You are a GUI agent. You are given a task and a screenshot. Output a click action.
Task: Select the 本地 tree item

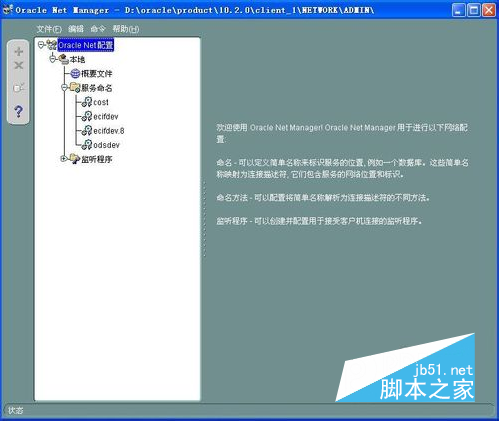pos(77,60)
